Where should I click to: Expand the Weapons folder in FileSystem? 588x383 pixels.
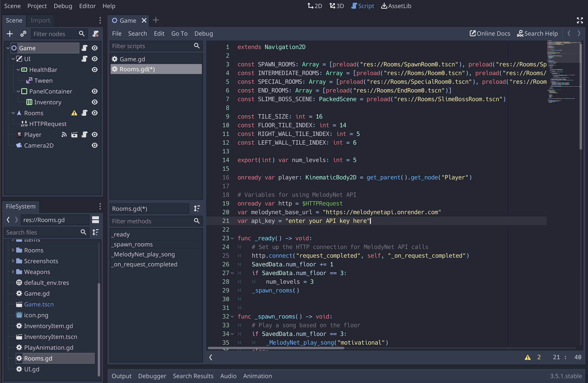tap(13, 272)
